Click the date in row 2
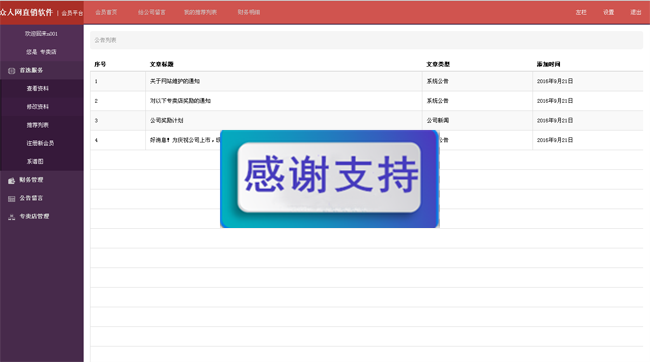This screenshot has width=650, height=362. [x=555, y=101]
